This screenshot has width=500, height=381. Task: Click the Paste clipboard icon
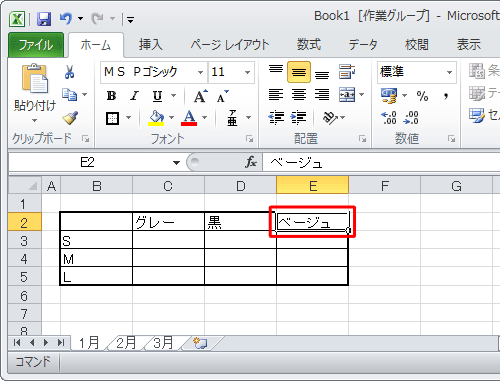35,78
